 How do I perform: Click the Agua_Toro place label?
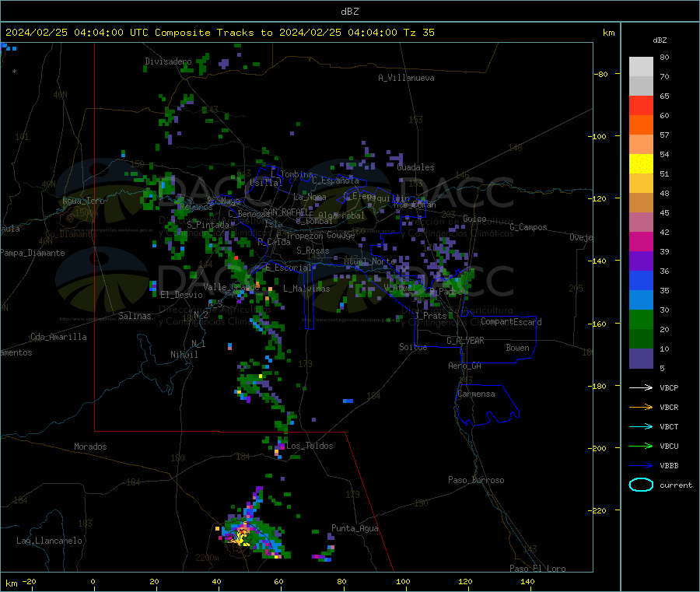(x=83, y=201)
